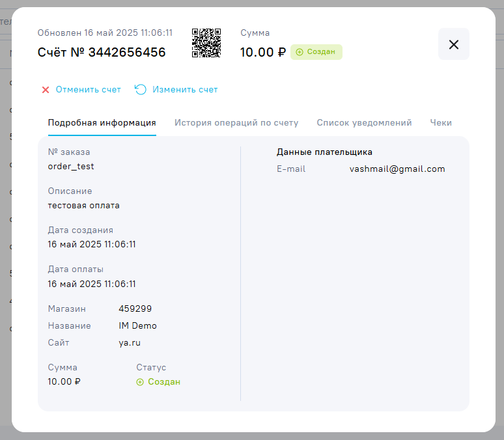Click the 'Дата оплаты' label

[76, 269]
